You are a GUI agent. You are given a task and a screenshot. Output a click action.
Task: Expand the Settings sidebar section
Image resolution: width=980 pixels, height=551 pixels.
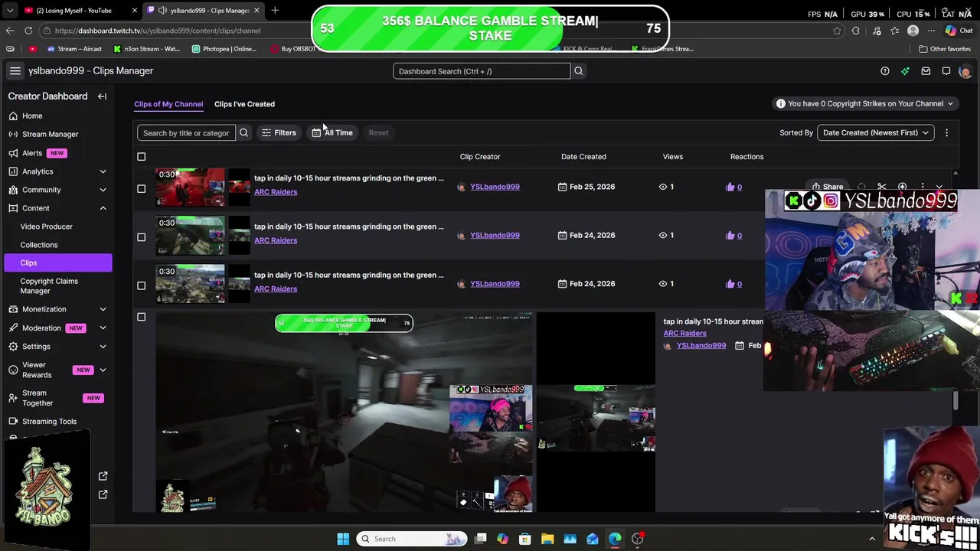(103, 347)
